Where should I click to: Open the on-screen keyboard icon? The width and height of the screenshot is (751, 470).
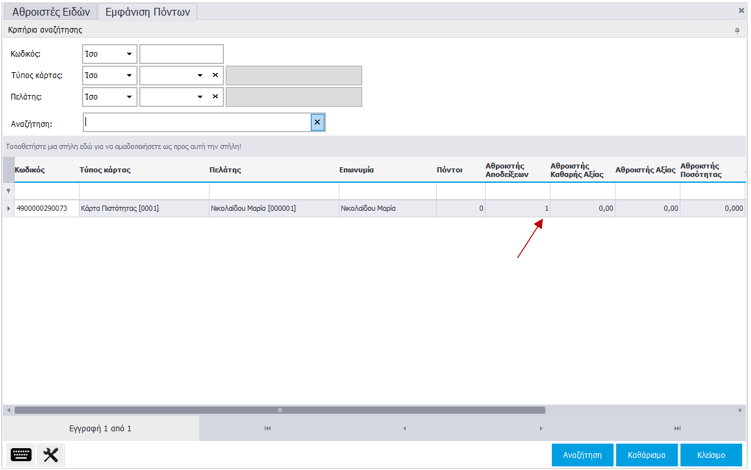(x=21, y=455)
